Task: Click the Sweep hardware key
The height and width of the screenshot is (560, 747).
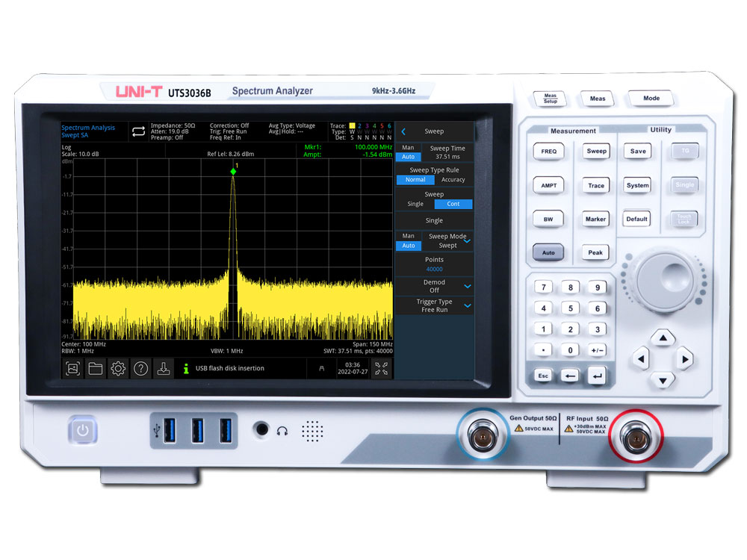Action: 596,152
